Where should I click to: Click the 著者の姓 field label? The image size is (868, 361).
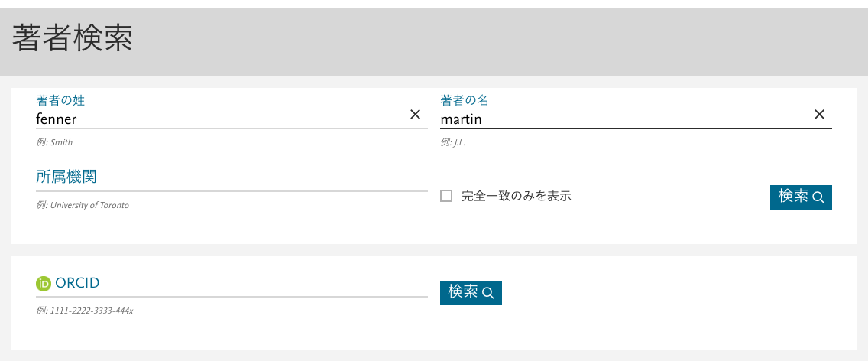point(60,100)
